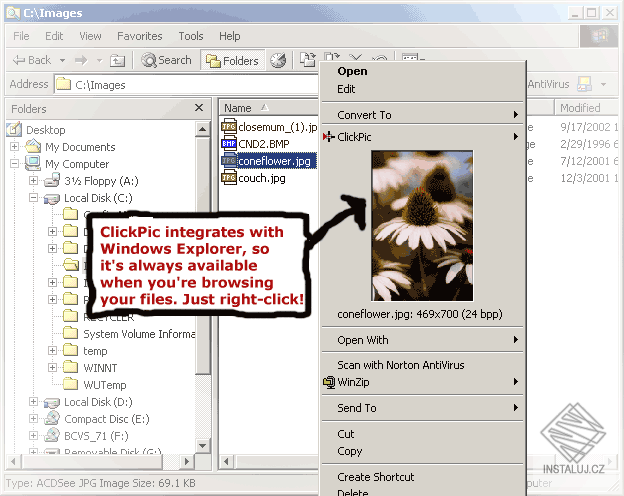Click the Search toolbar button

click(x=166, y=61)
